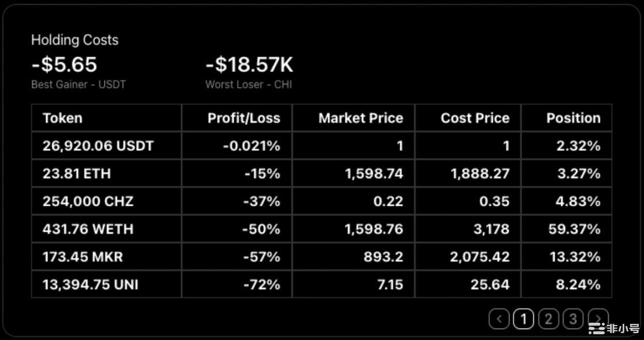The width and height of the screenshot is (644, 340).
Task: Select the 254,000 CHZ row
Action: point(88,201)
